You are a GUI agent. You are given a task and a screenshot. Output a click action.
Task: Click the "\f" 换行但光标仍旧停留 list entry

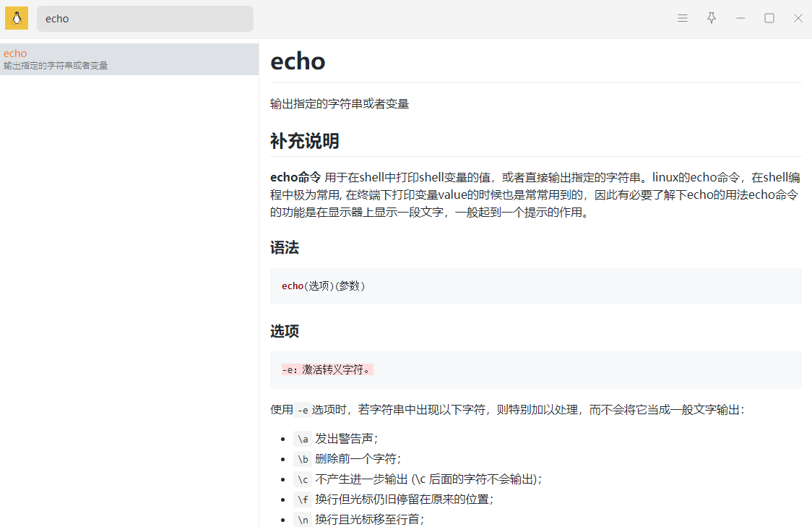point(394,500)
